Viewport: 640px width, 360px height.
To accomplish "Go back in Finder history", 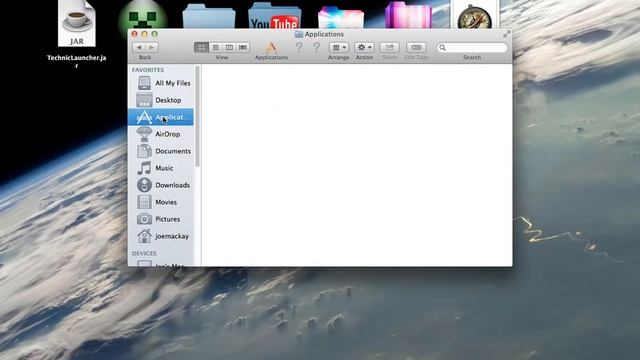I will pos(139,47).
